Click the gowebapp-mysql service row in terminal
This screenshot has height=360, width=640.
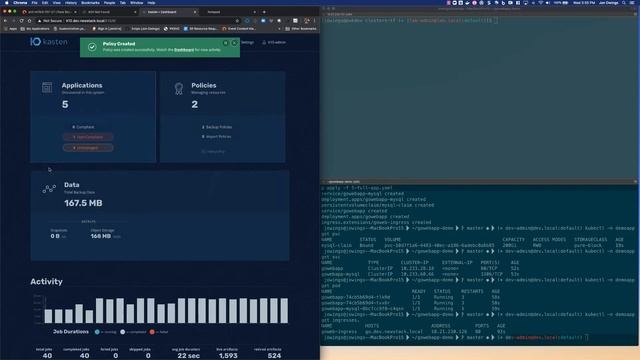[x=420, y=274]
